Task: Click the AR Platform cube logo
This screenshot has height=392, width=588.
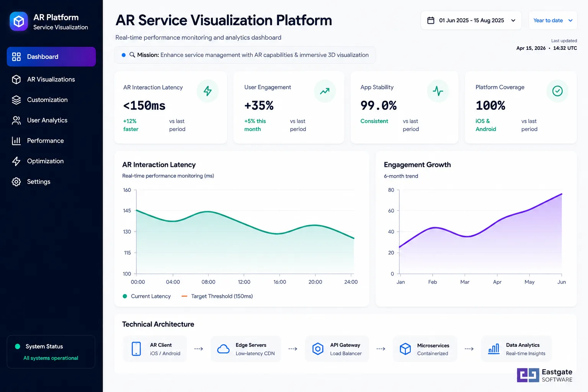Action: (x=19, y=21)
